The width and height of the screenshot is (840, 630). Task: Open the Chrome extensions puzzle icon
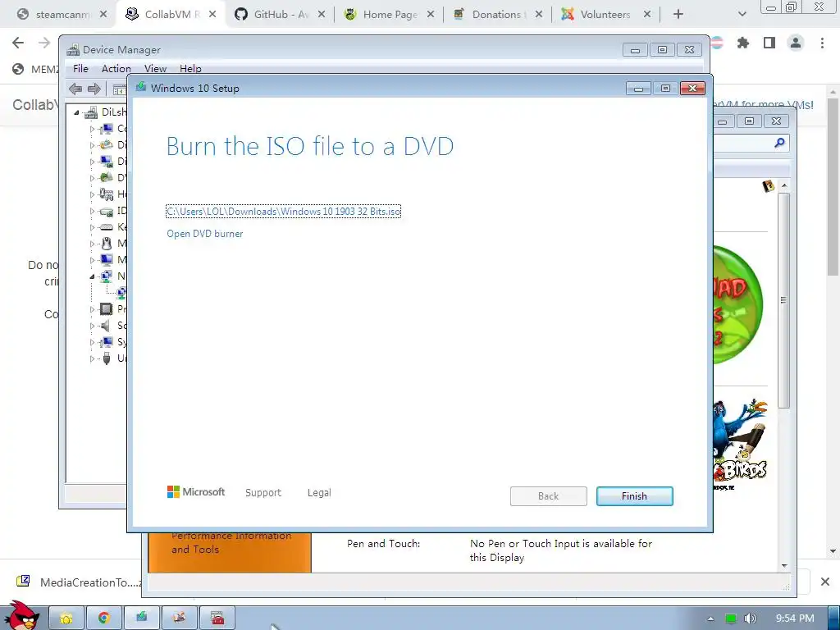743,43
